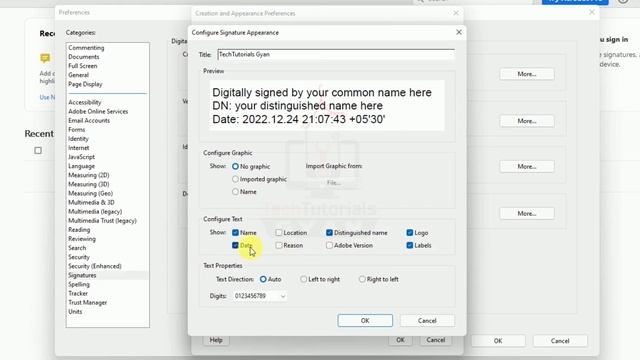Select Trust Manager category

[x=87, y=302]
